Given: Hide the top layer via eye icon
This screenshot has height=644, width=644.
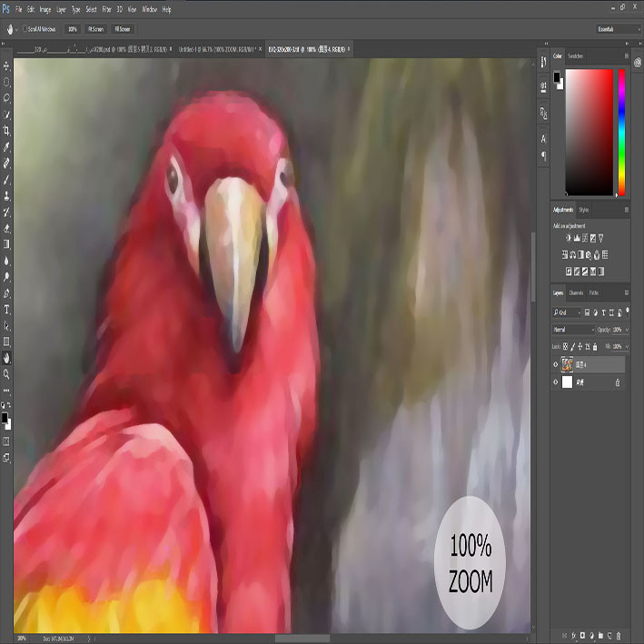Looking at the screenshot, I should pyautogui.click(x=555, y=364).
